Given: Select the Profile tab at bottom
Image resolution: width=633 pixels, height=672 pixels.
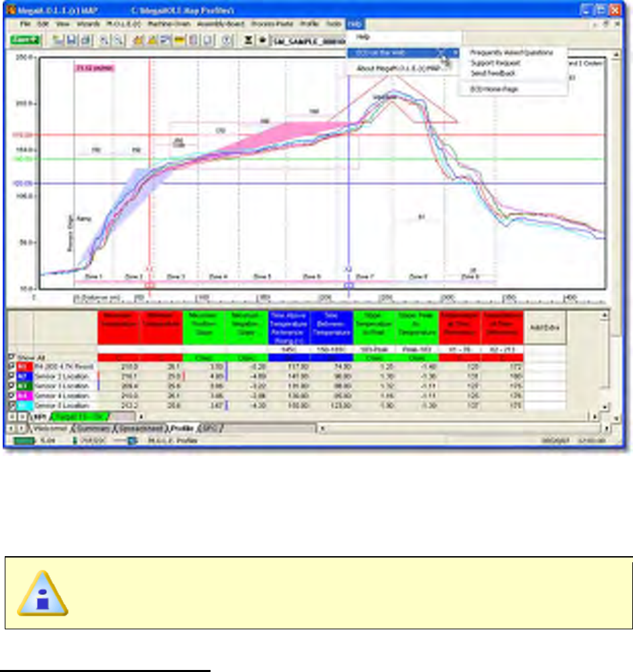Looking at the screenshot, I should coord(182,428).
